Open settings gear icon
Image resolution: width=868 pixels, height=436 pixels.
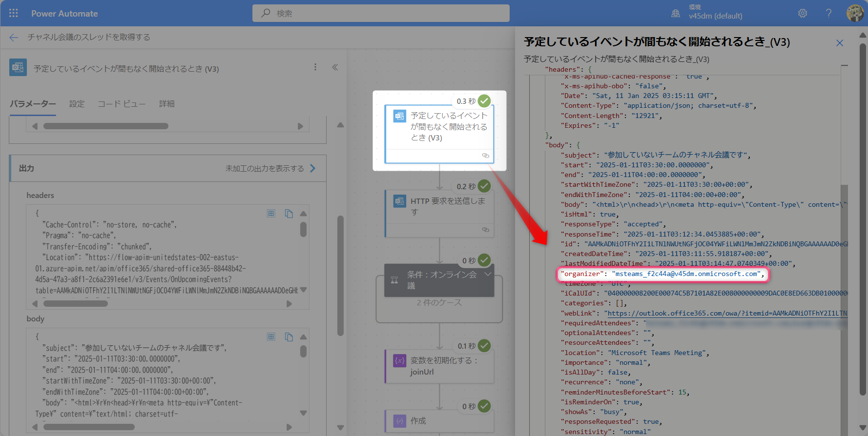coord(803,13)
